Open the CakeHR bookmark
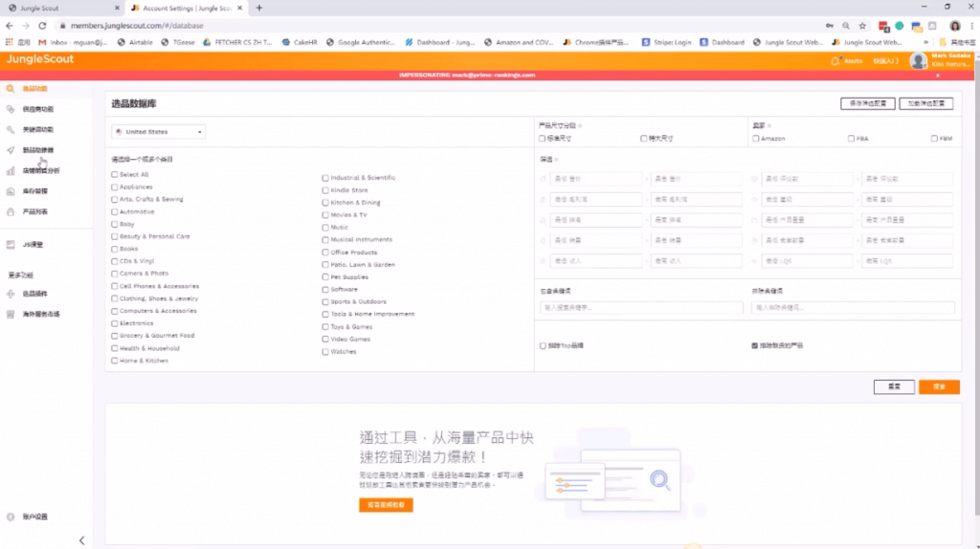 (300, 42)
